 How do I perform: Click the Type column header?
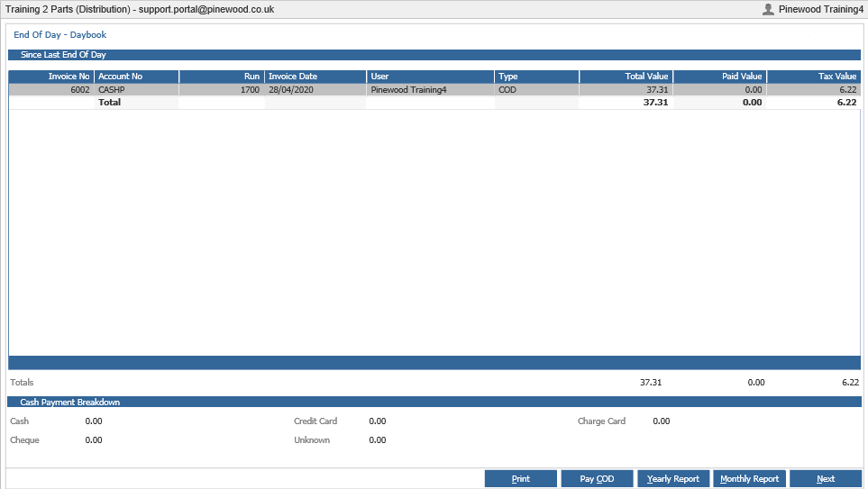[x=537, y=77]
